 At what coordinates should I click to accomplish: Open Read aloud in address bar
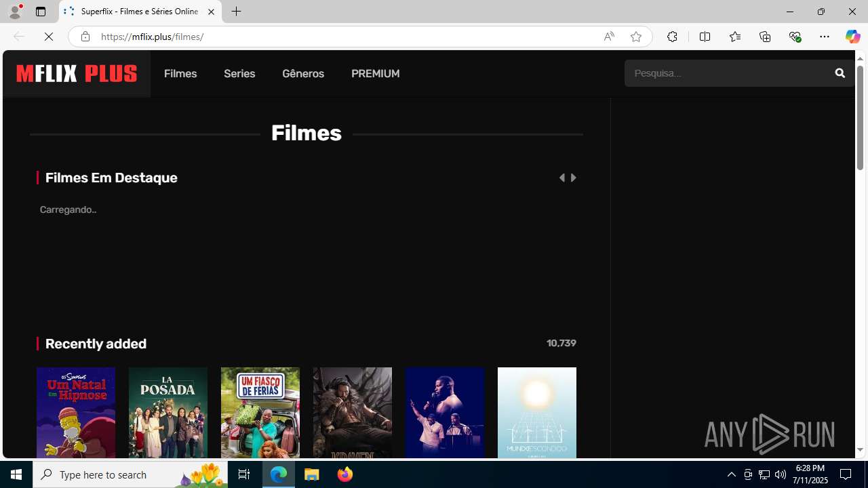[609, 37]
